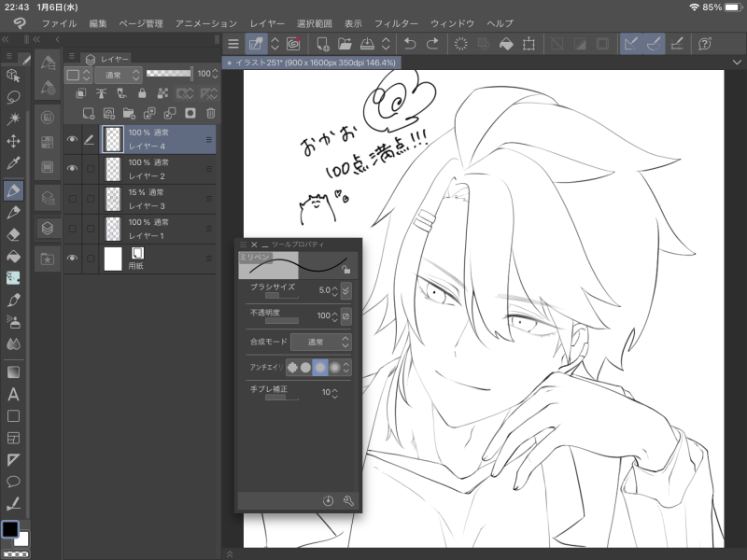Show レイヤー 3 visibility box
Image resolution: width=747 pixels, height=560 pixels.
point(73,198)
